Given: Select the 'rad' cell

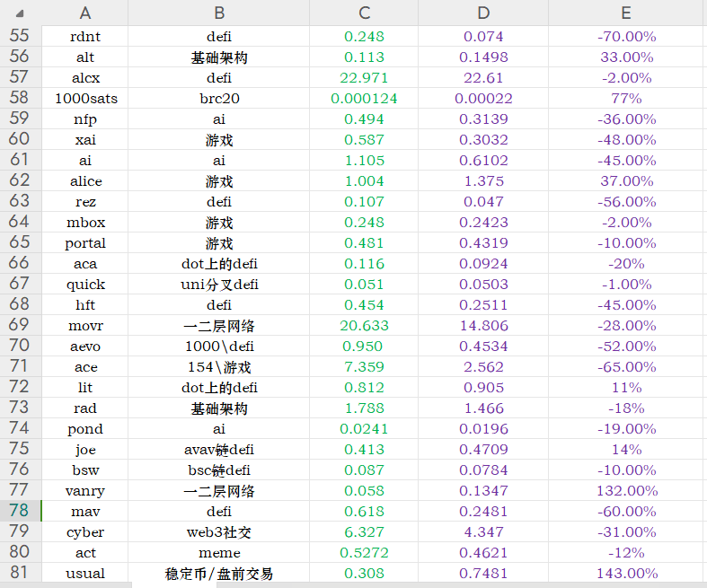Looking at the screenshot, I should [x=84, y=408].
